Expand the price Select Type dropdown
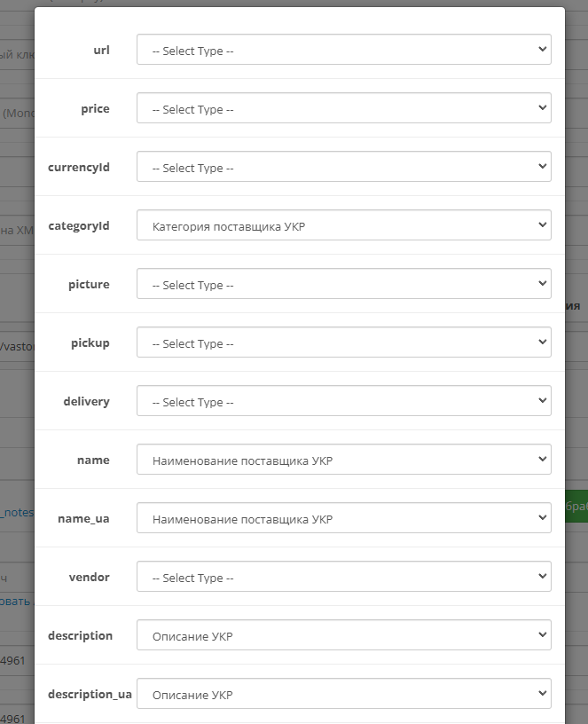Screen dimensions: 588x724 [343, 108]
